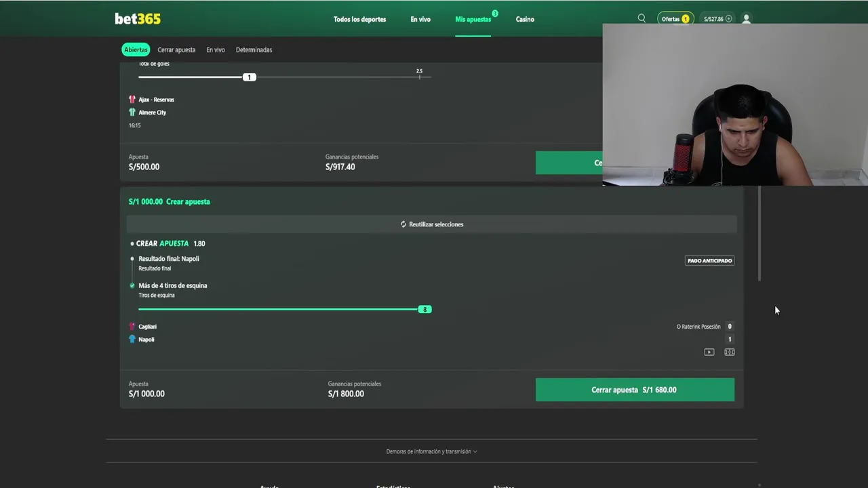Click the 2.5 marker on goals slider
868x488 pixels.
click(419, 71)
